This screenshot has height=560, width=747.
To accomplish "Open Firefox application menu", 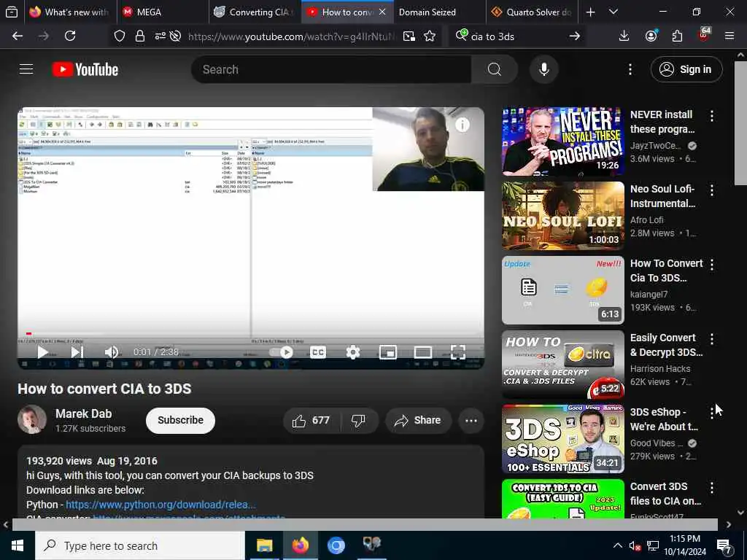I will point(729,36).
